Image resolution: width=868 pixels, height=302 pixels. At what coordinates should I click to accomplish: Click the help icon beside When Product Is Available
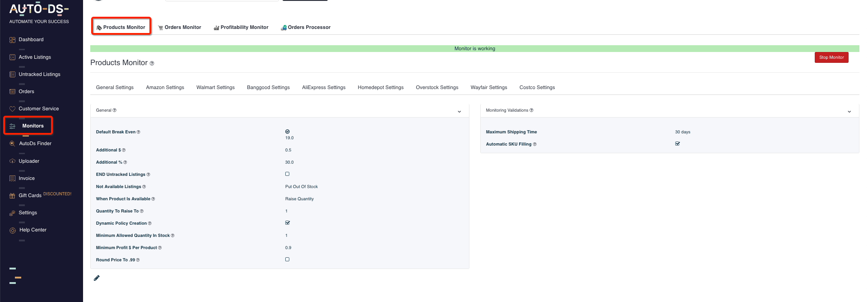point(153,199)
